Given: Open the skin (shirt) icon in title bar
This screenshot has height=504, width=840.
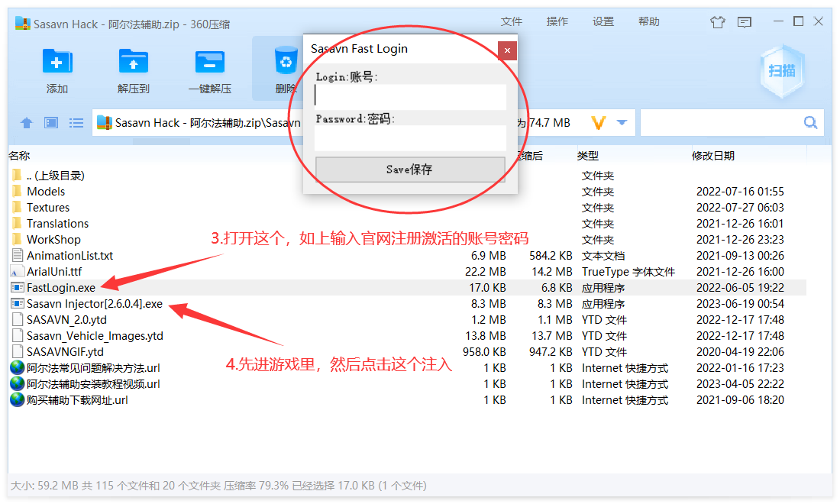Looking at the screenshot, I should pyautogui.click(x=717, y=22).
